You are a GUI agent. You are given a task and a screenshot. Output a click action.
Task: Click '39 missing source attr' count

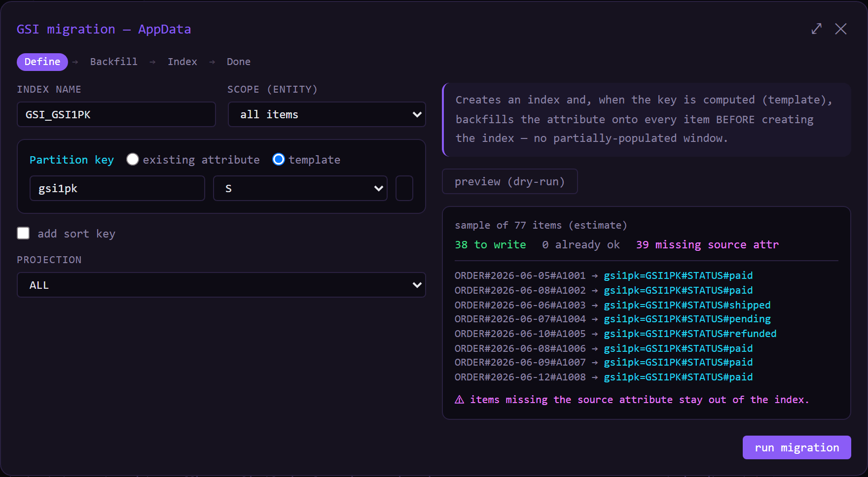(708, 244)
